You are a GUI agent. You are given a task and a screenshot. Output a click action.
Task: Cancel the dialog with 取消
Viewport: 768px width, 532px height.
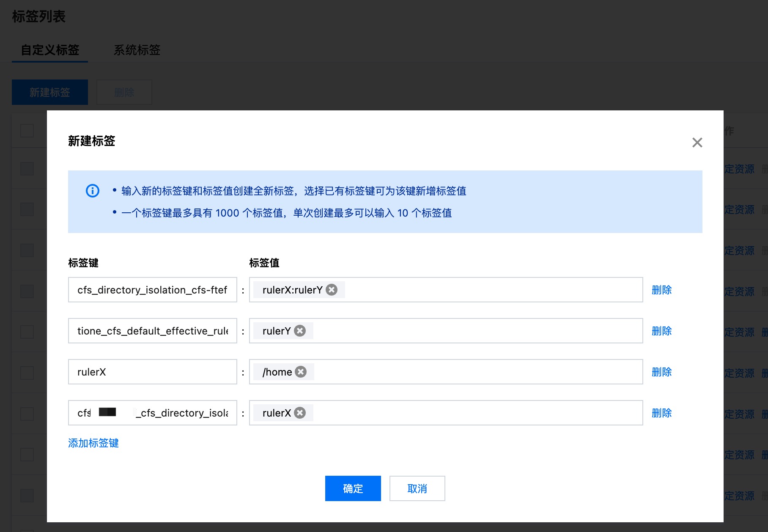[417, 488]
